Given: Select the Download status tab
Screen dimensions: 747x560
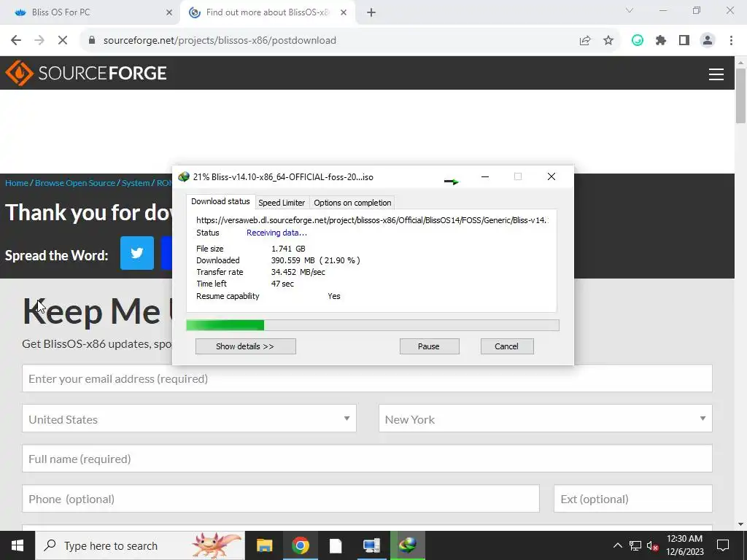Looking at the screenshot, I should click(x=220, y=201).
